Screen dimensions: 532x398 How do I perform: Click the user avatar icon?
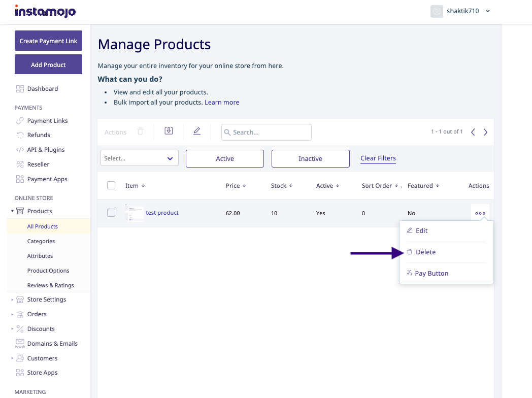(x=437, y=11)
